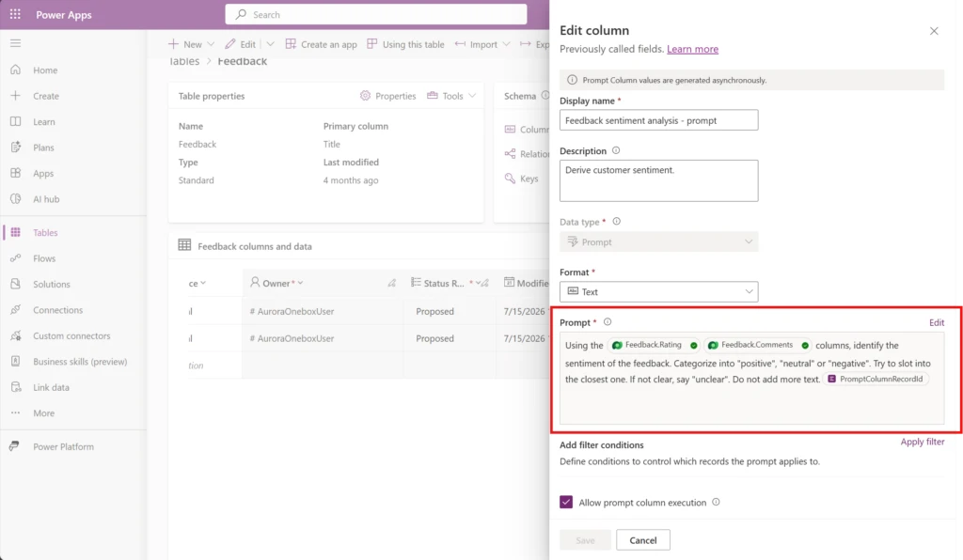The height and width of the screenshot is (560, 963).
Task: Open the Status R... column header dropdown
Action: point(479,284)
